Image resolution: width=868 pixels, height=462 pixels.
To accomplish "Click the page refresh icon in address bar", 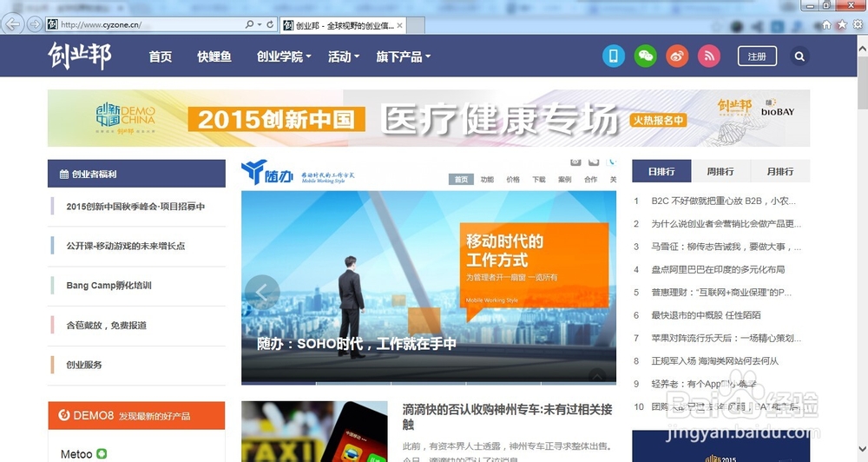I will point(270,24).
